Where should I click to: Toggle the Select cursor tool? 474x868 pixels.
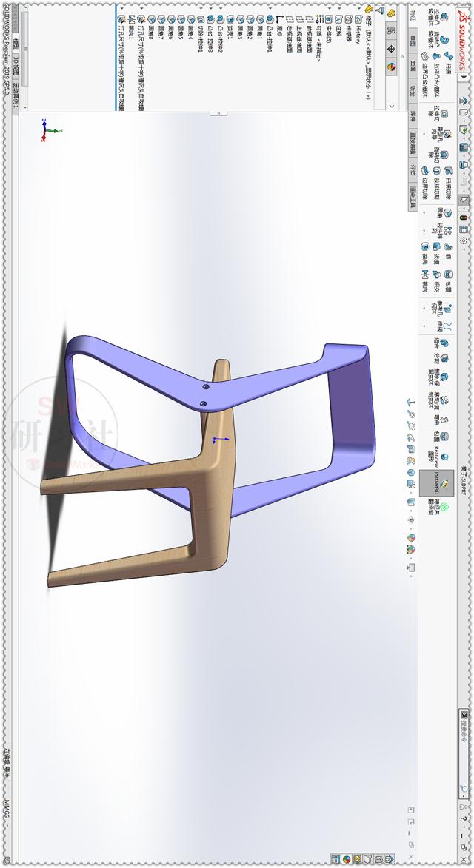coord(464,200)
